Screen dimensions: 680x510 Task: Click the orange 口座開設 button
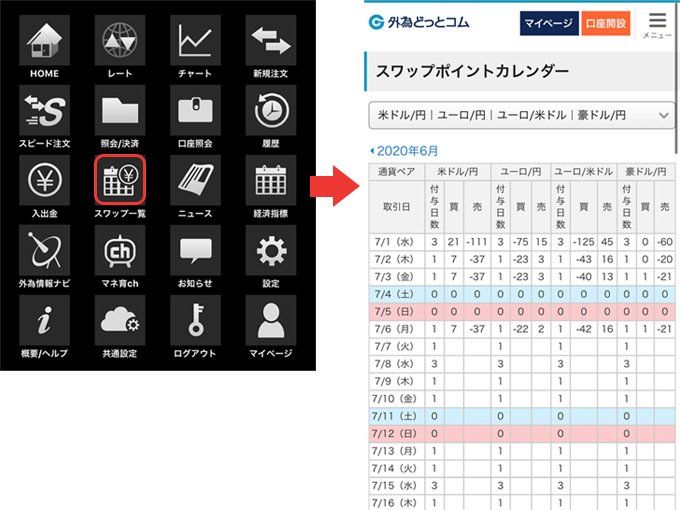[x=606, y=22]
